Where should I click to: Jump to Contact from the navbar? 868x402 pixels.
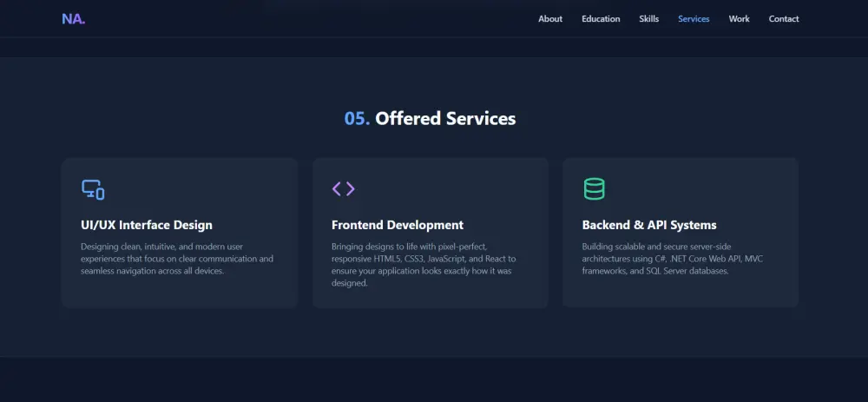tap(783, 19)
